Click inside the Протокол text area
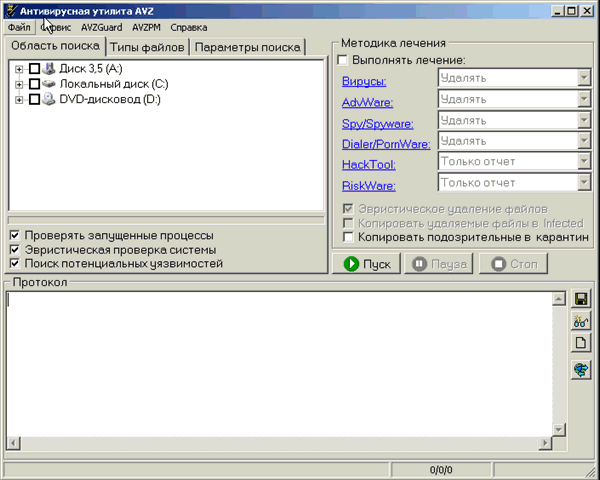This screenshot has width=600, height=480. (x=279, y=364)
